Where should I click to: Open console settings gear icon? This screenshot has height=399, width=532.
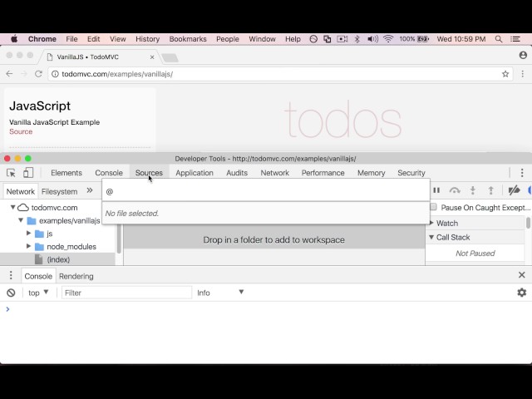tap(521, 293)
